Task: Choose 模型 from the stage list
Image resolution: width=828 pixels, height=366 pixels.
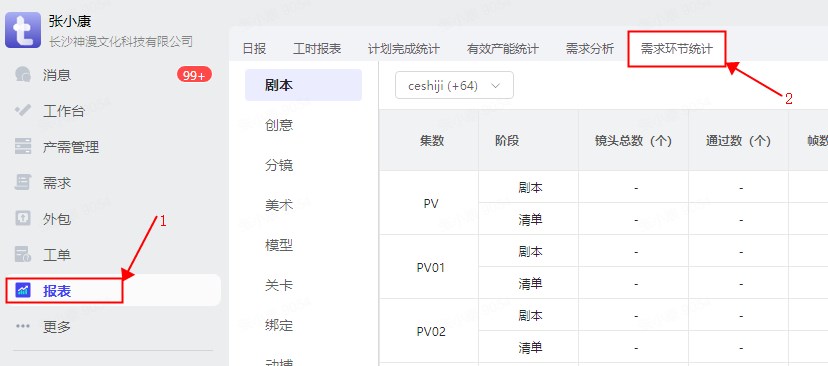Action: tap(279, 246)
